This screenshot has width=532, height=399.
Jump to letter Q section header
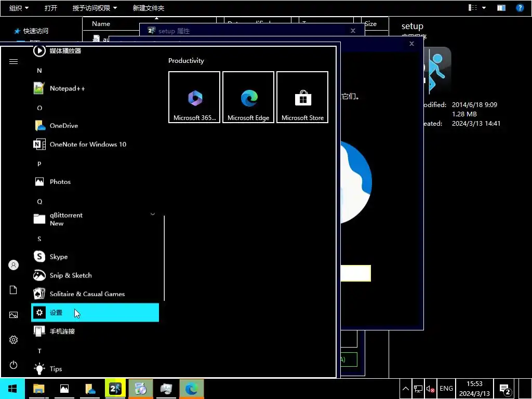click(39, 202)
